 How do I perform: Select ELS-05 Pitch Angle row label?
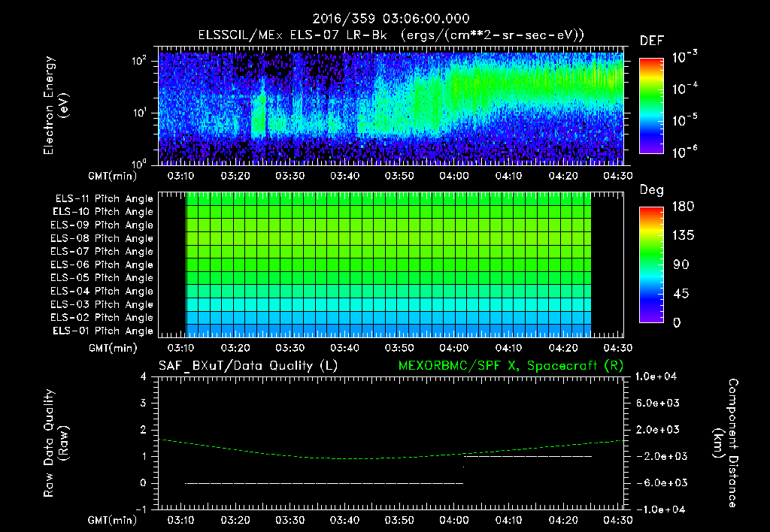(x=102, y=278)
